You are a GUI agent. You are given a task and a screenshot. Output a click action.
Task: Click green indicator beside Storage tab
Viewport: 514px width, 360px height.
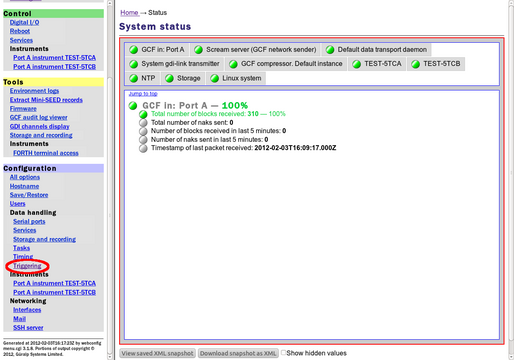click(169, 78)
